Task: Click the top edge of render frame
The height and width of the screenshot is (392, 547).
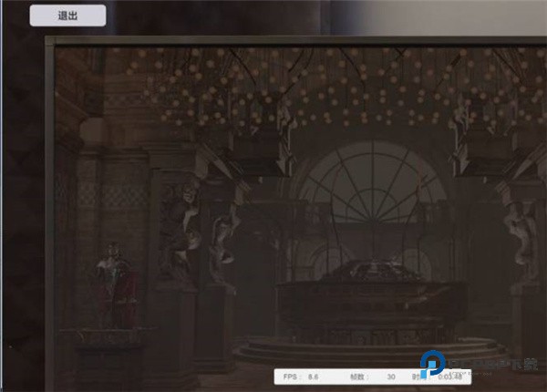Action: pyautogui.click(x=292, y=41)
